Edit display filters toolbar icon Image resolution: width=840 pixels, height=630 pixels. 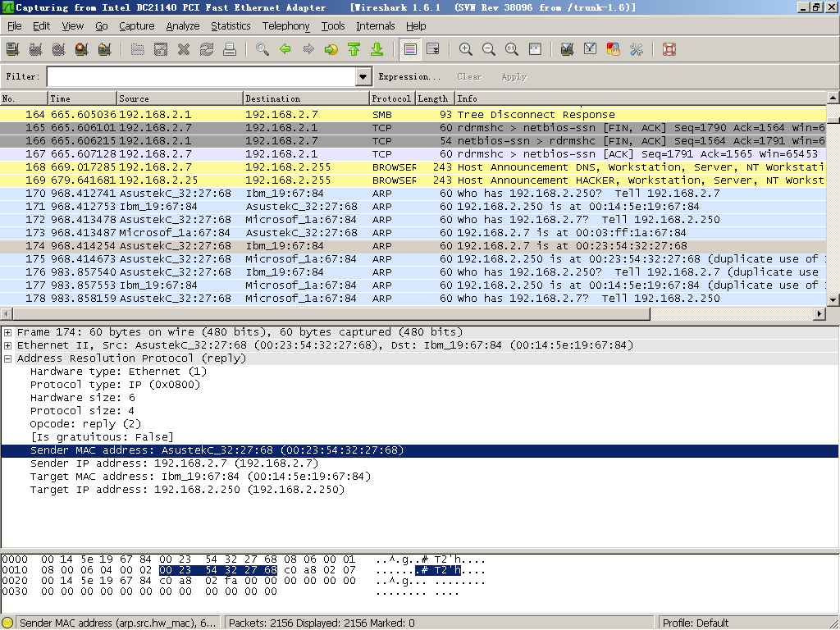(x=591, y=50)
